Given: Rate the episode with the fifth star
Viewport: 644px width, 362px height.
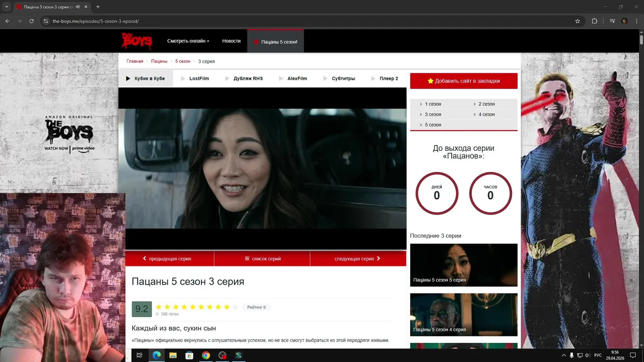Looking at the screenshot, I should [193, 307].
